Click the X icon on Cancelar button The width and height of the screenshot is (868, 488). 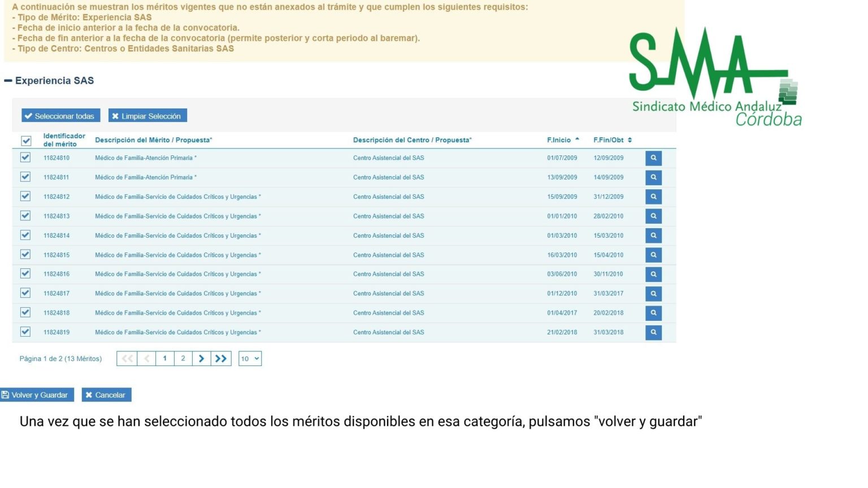click(89, 395)
